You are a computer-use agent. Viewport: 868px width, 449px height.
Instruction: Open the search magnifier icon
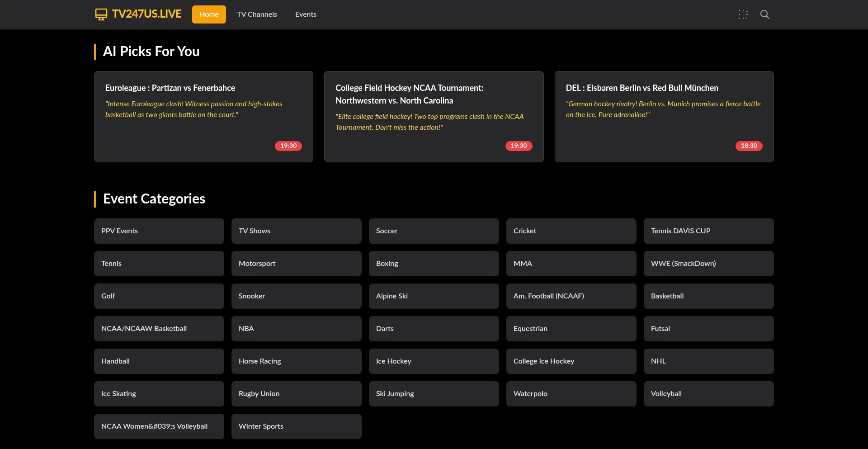tap(764, 14)
